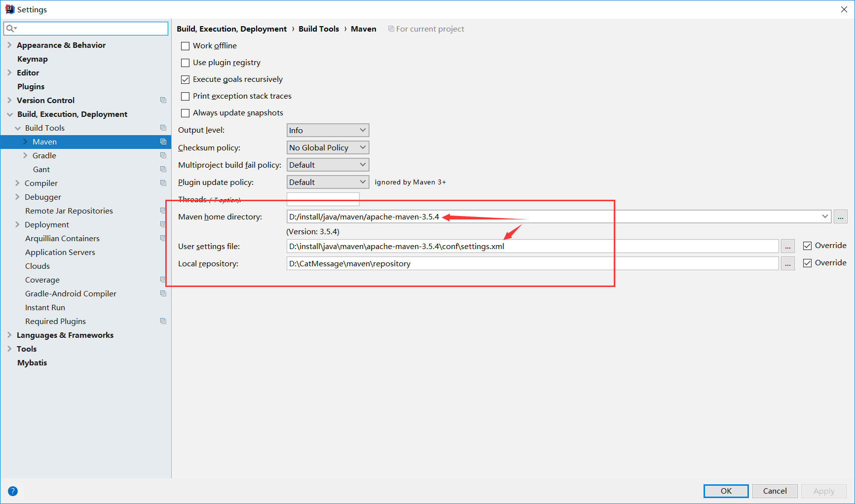Click the User settings file path field
The height and width of the screenshot is (504, 855).
[x=533, y=246]
